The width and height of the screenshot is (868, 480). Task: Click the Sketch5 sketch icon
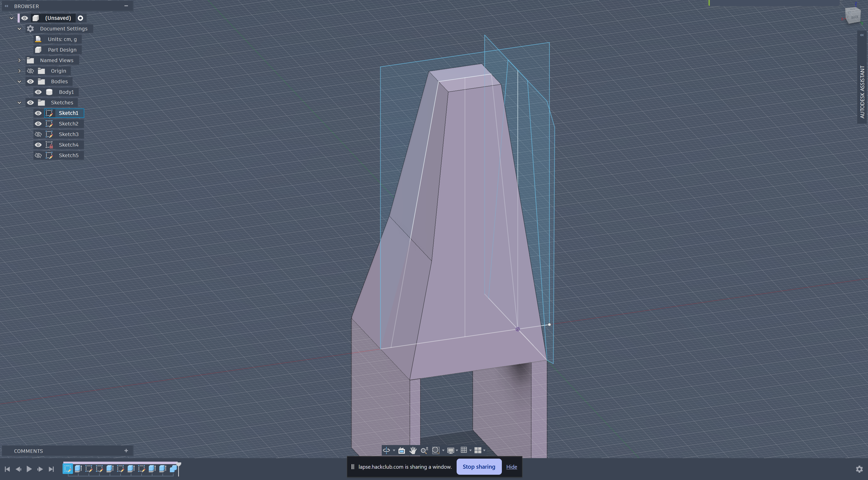[x=49, y=155]
